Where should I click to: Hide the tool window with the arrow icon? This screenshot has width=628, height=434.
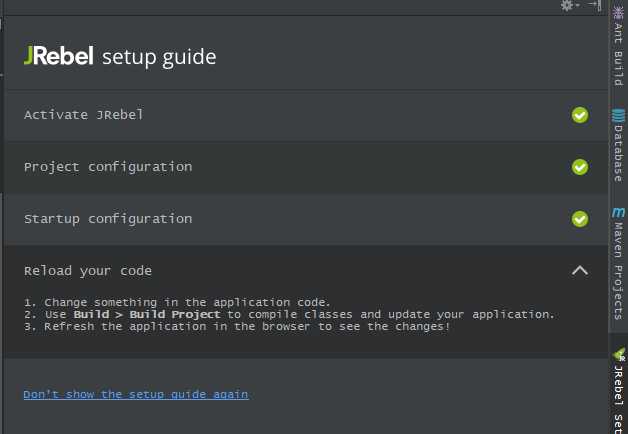click(595, 5)
